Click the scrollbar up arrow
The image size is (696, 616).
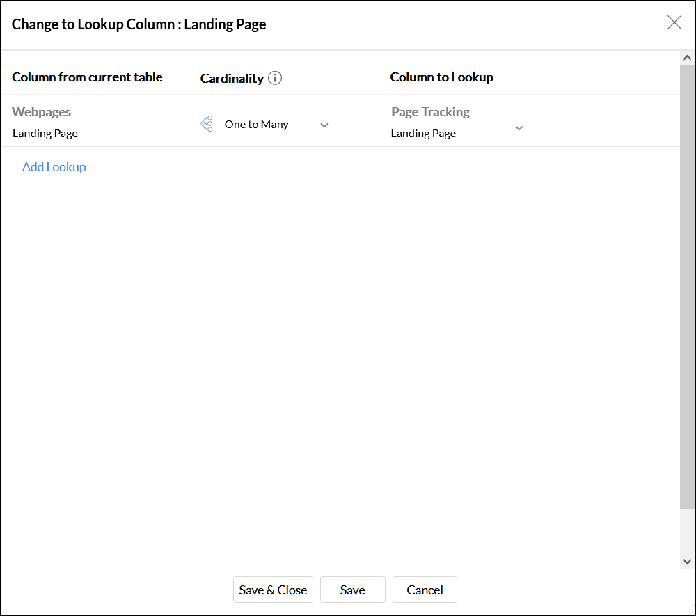pos(687,58)
